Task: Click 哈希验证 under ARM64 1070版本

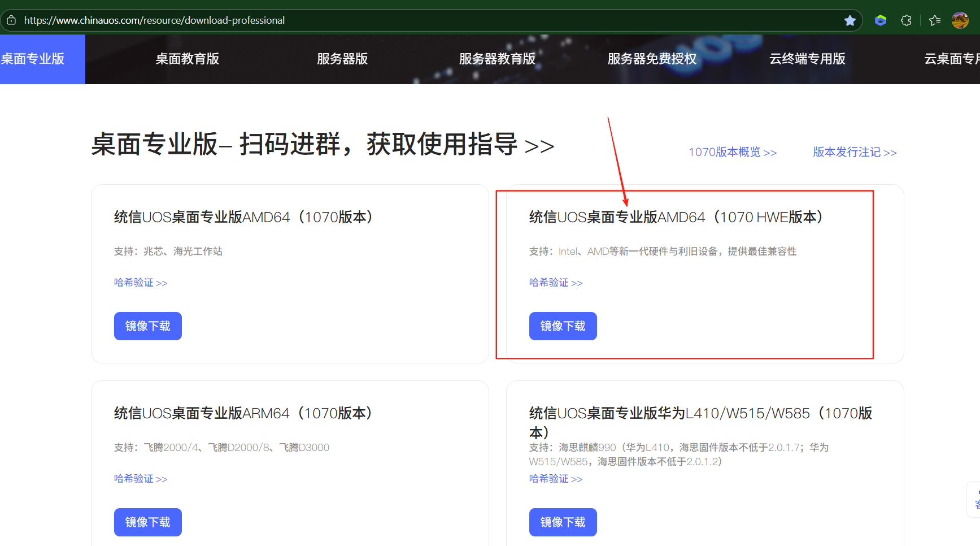Action: [x=141, y=479]
